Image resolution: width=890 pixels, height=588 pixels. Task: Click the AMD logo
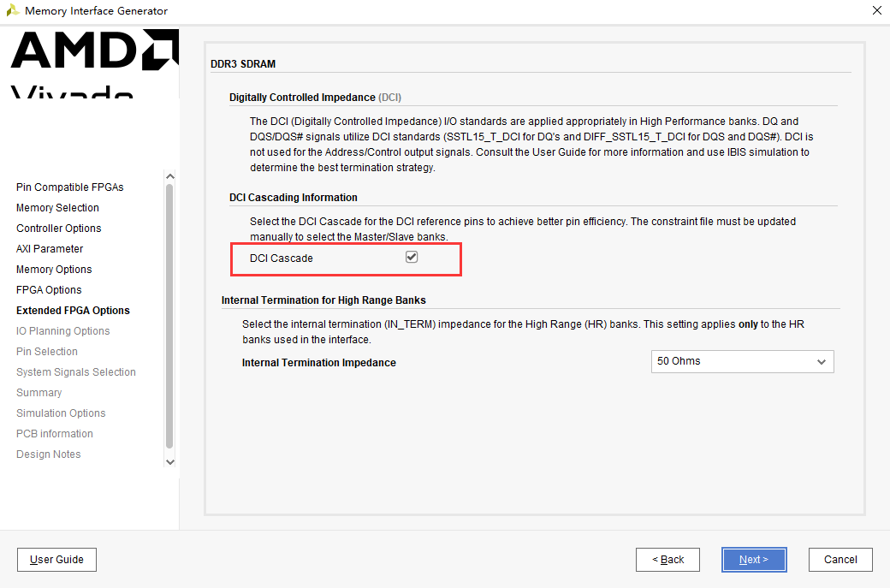point(95,50)
